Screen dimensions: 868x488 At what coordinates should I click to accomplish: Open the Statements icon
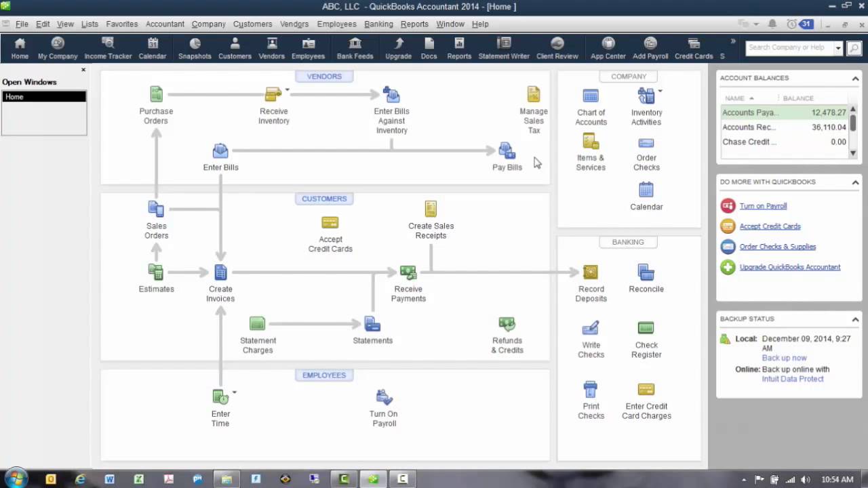[372, 323]
